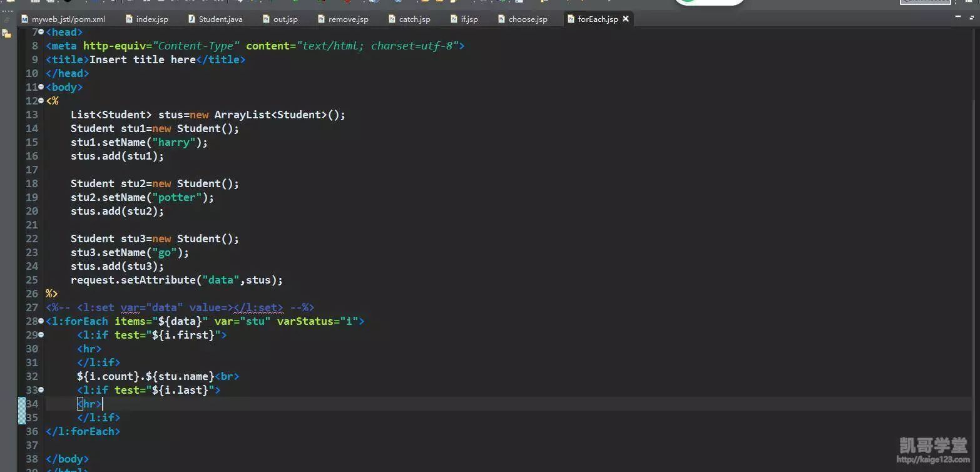
Task: Click the 'Student stu2=new Student();' line
Action: pos(155,183)
